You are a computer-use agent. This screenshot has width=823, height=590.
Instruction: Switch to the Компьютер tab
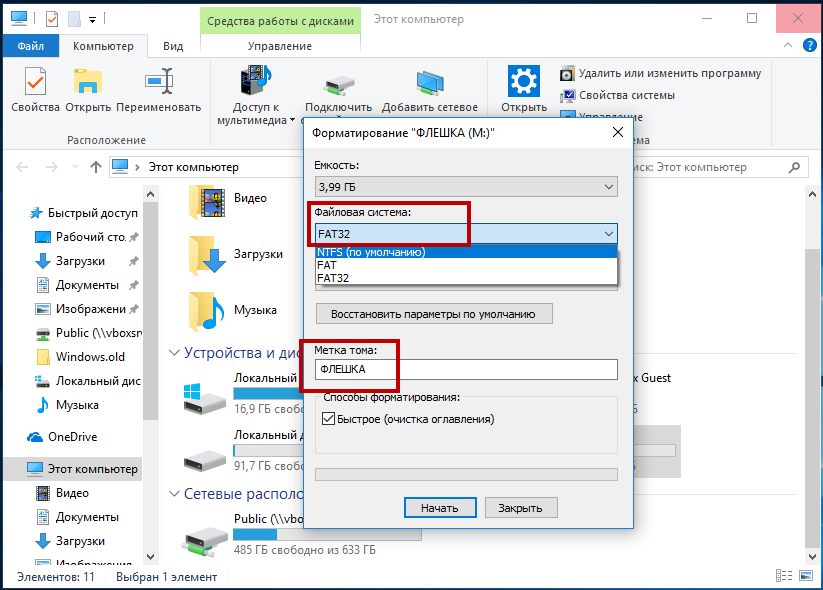(x=103, y=46)
